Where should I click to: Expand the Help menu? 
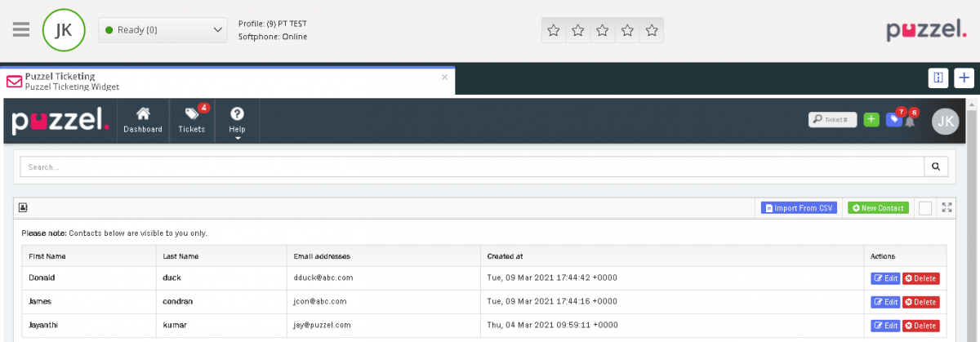pyautogui.click(x=238, y=120)
